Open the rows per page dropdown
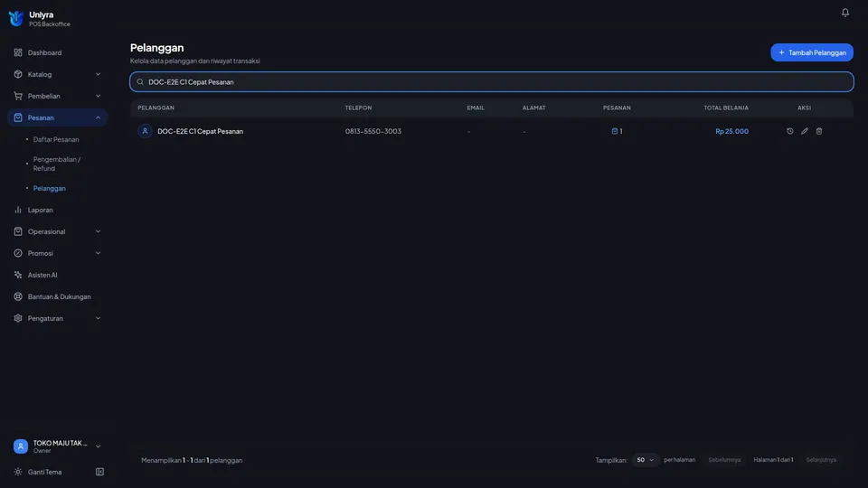 click(645, 460)
